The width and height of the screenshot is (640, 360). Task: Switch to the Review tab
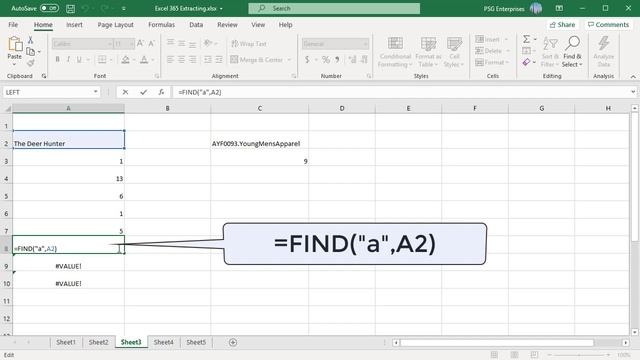pyautogui.click(x=227, y=24)
